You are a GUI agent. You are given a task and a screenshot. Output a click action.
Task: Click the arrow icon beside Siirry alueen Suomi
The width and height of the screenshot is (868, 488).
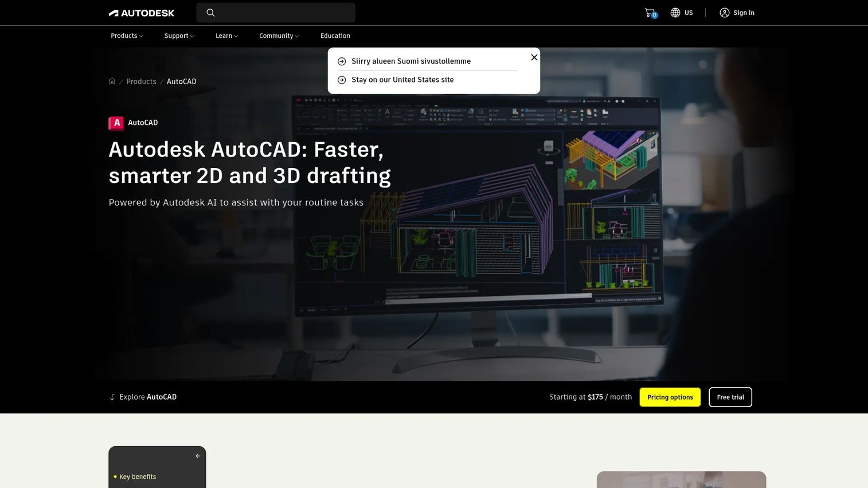[x=342, y=61]
